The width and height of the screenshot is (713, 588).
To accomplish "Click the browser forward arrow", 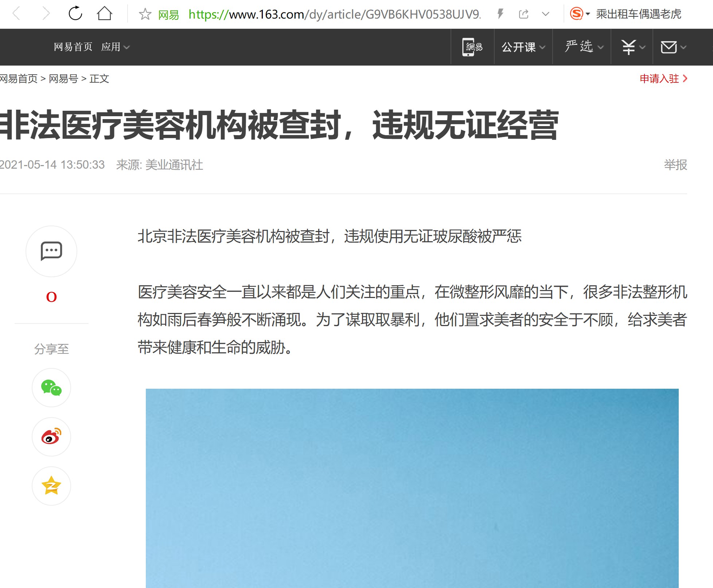I will point(46,14).
